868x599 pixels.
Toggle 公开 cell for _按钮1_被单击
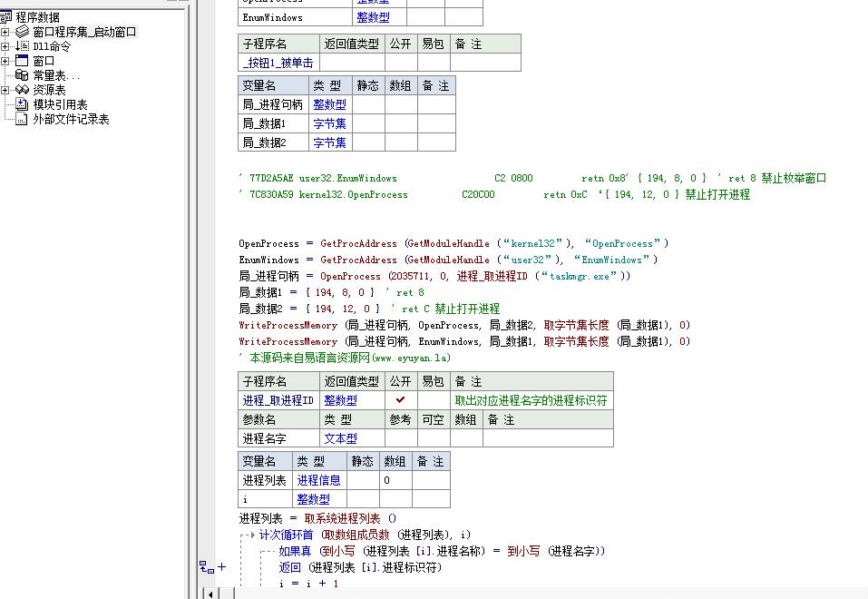pyautogui.click(x=401, y=63)
